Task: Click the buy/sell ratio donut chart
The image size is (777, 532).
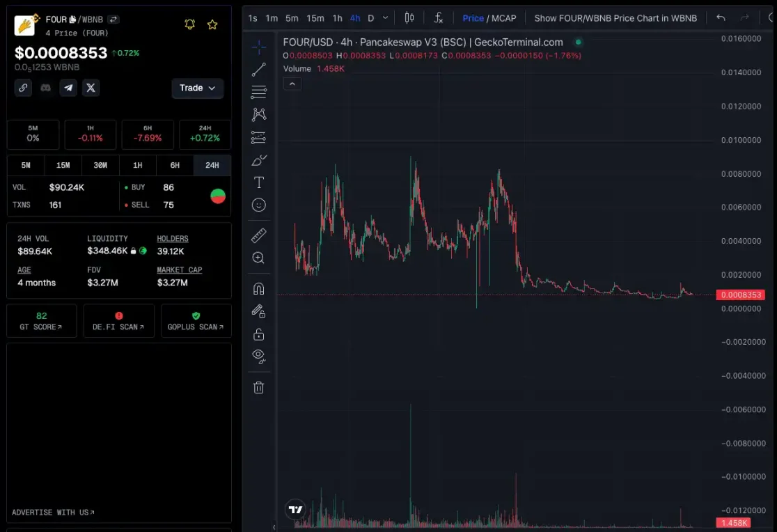Action: [218, 196]
